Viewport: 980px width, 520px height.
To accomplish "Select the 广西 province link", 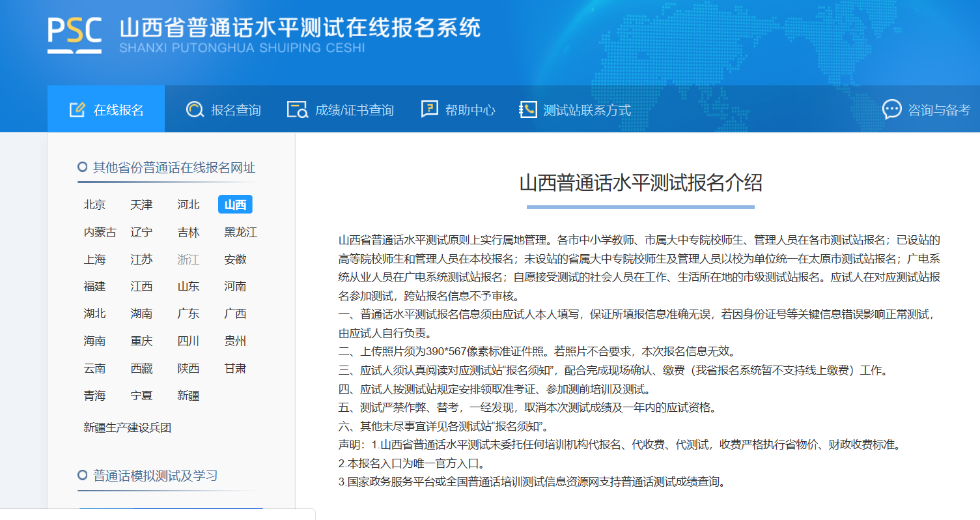I will (x=235, y=313).
